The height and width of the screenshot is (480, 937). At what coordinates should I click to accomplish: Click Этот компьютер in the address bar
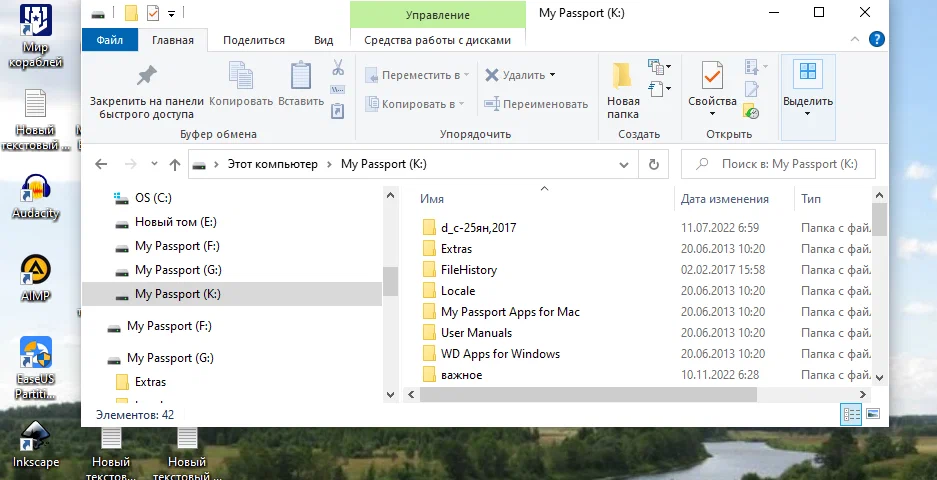[x=272, y=164]
